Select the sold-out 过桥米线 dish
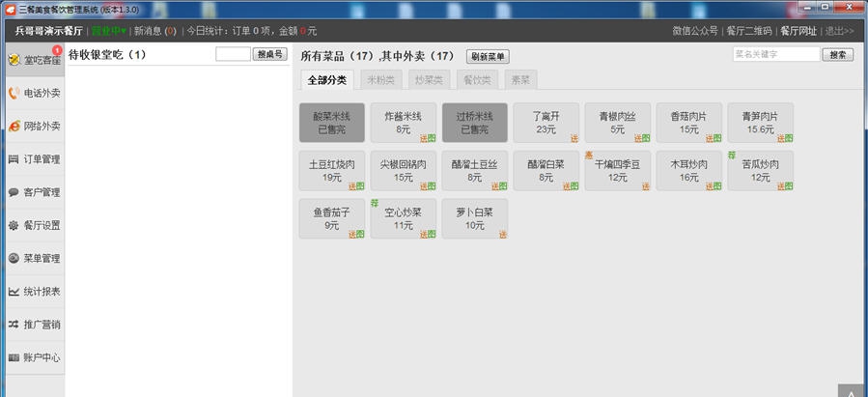Image resolution: width=868 pixels, height=397 pixels. [475, 123]
